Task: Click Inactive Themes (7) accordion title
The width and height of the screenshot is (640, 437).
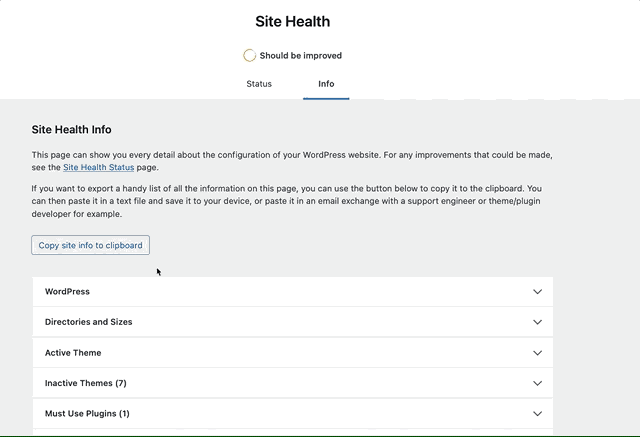Action: click(x=86, y=383)
